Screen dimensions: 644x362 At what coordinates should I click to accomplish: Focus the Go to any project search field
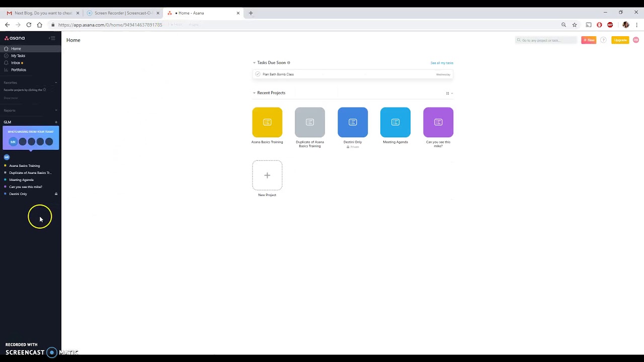click(x=546, y=40)
